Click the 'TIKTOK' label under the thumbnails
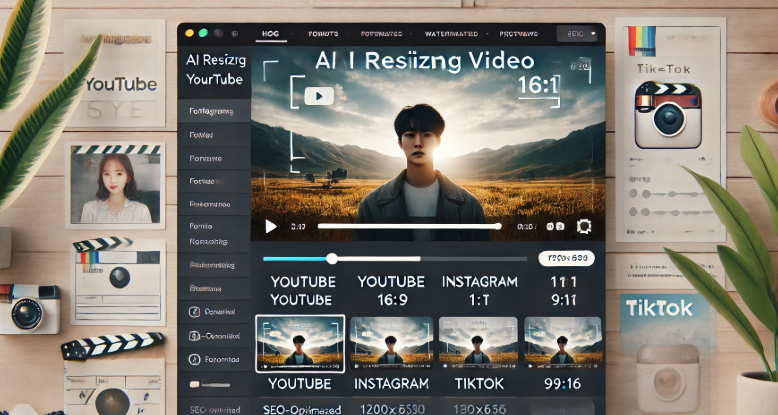778x415 pixels. 479,384
